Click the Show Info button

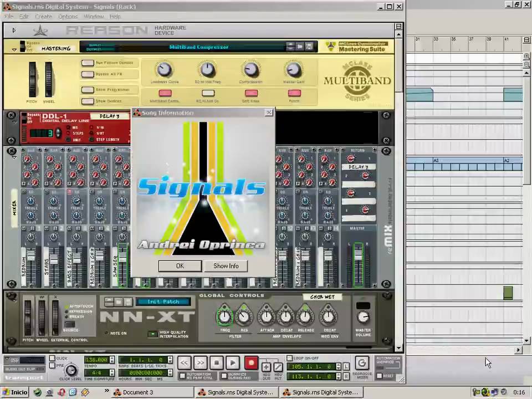pyautogui.click(x=226, y=266)
